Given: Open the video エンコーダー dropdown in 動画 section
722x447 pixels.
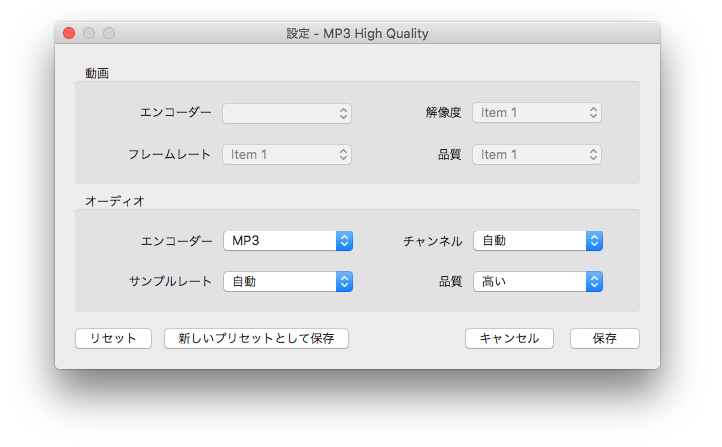Looking at the screenshot, I should click(287, 113).
